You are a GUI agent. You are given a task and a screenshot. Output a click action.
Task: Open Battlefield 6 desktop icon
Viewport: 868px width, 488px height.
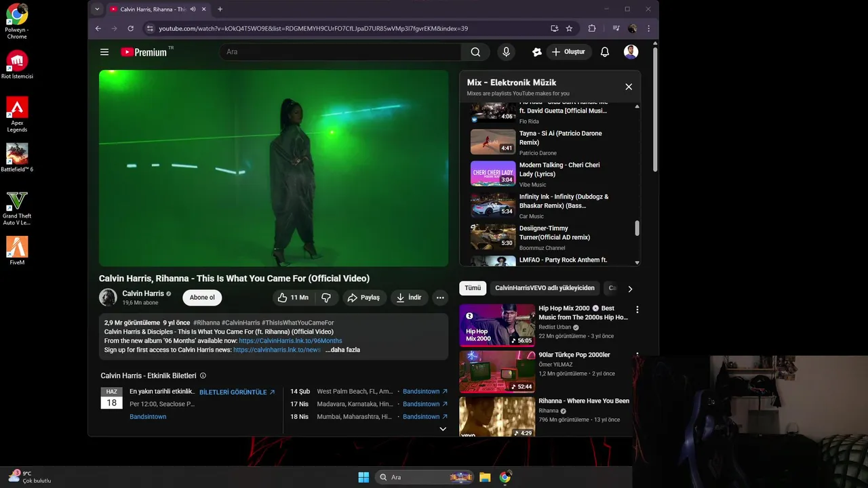(17, 157)
